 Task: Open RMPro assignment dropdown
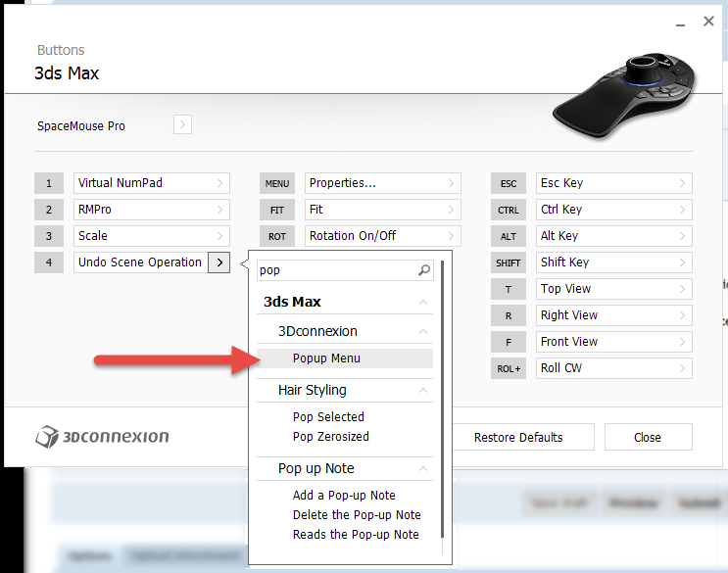[151, 210]
